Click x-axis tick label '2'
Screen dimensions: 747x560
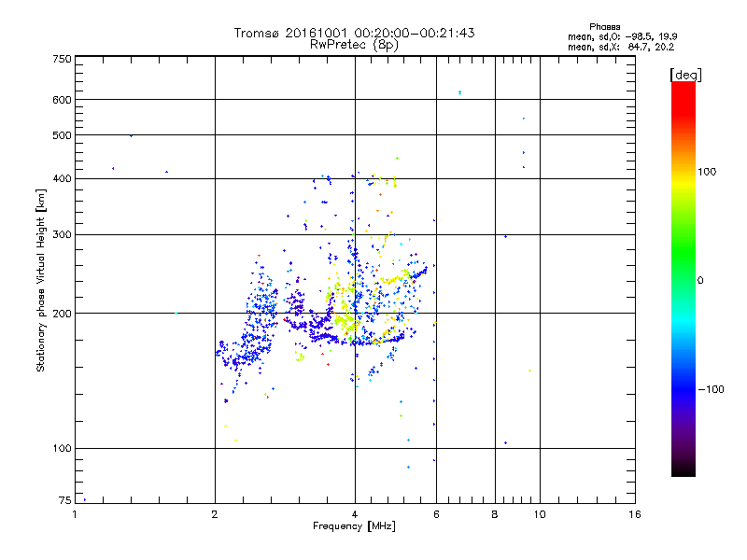215,514
